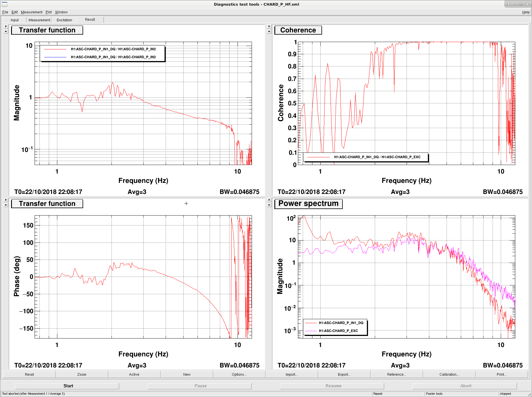Expand options arrow beside top-left Transfer function

click(6, 26)
